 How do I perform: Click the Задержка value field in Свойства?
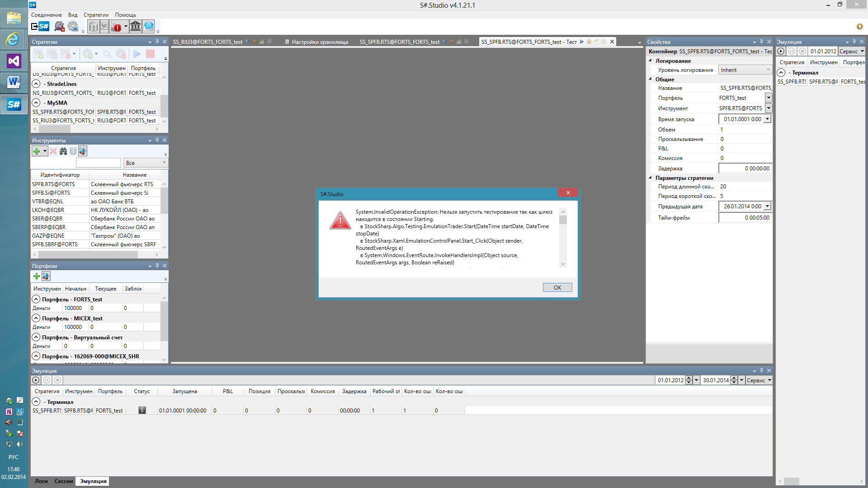745,169
